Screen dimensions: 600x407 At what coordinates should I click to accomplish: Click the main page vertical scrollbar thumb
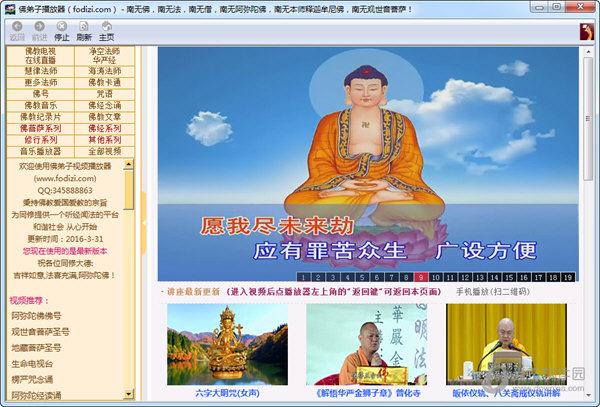click(588, 119)
